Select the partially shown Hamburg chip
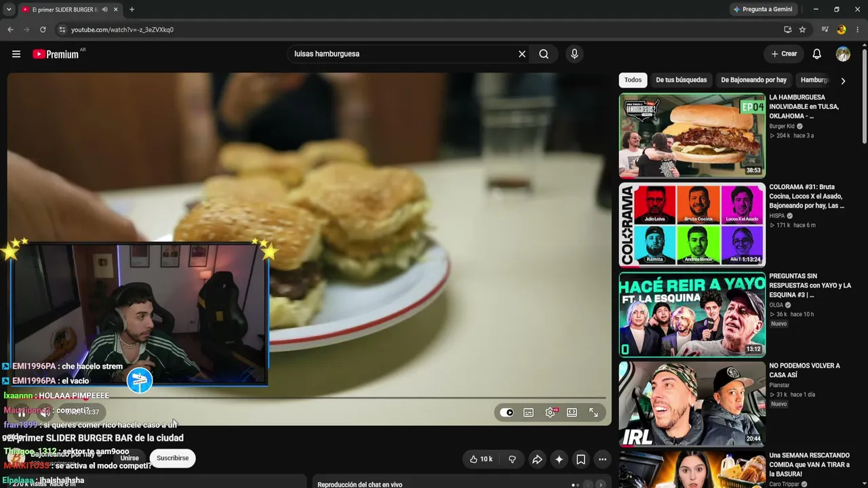Image resolution: width=868 pixels, height=488 pixels. pyautogui.click(x=814, y=80)
